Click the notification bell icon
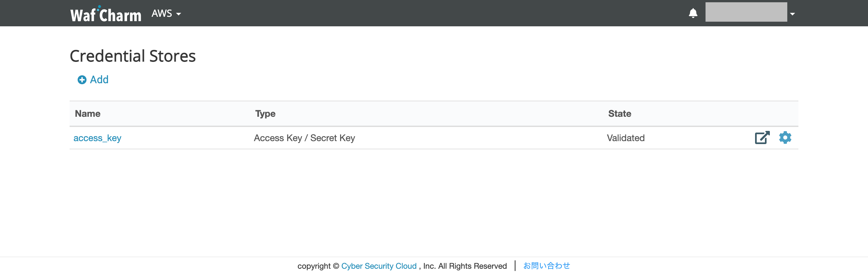The width and height of the screenshot is (868, 273). point(693,13)
